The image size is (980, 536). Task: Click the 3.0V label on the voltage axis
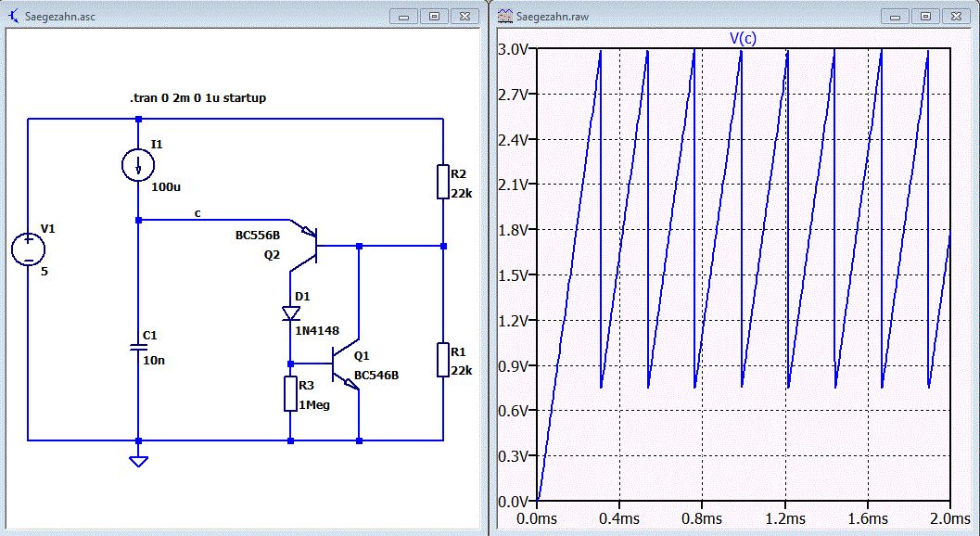(x=515, y=49)
